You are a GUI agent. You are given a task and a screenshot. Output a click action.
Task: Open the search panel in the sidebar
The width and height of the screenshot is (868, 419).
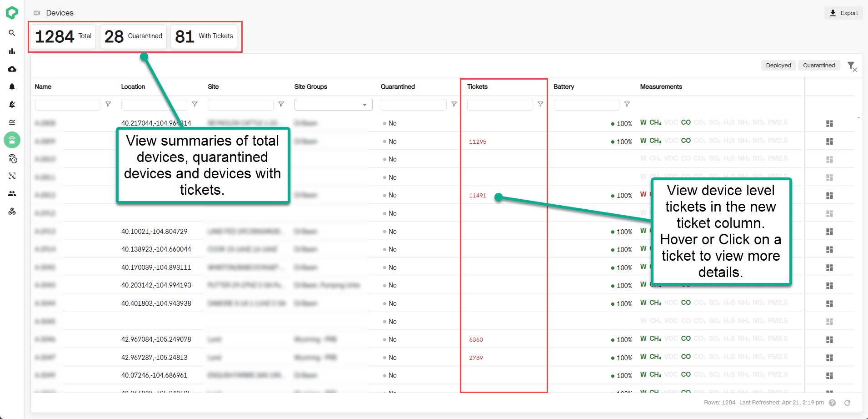tap(12, 33)
